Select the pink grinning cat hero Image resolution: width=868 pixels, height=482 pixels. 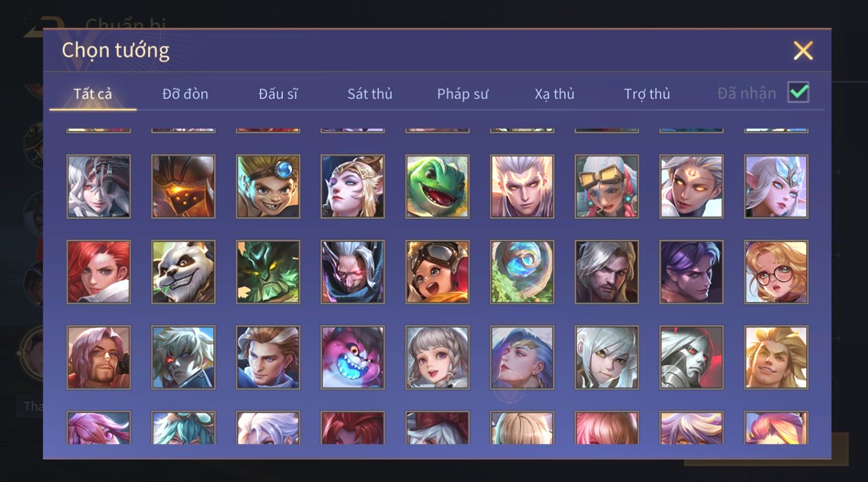(x=353, y=357)
